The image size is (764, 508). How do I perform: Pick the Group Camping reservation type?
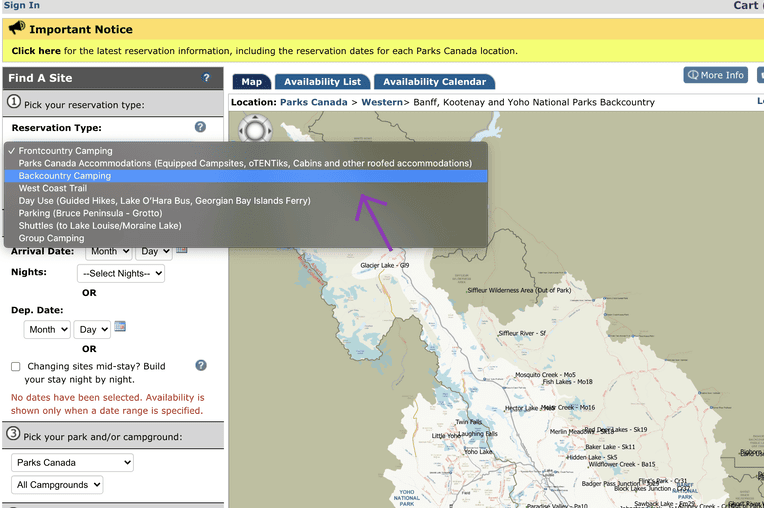(x=51, y=239)
